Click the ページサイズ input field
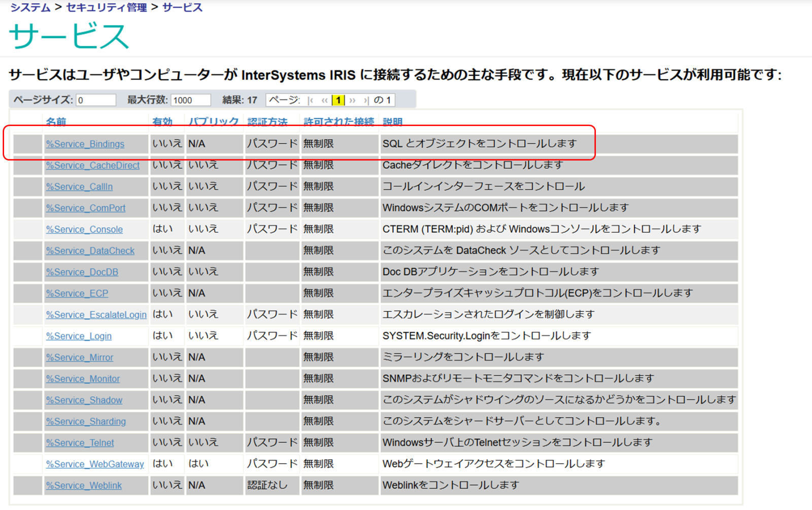812x510 pixels. [x=96, y=101]
